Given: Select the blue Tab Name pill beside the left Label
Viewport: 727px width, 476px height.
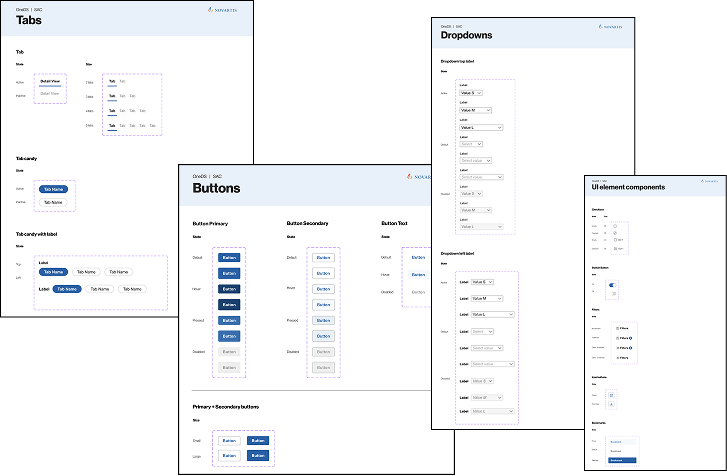Looking at the screenshot, I should click(x=67, y=289).
